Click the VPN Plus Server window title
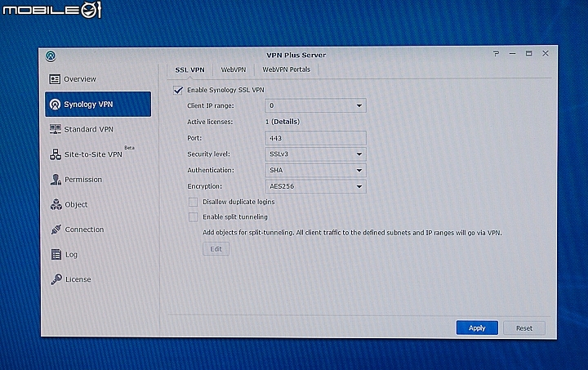 [x=296, y=55]
